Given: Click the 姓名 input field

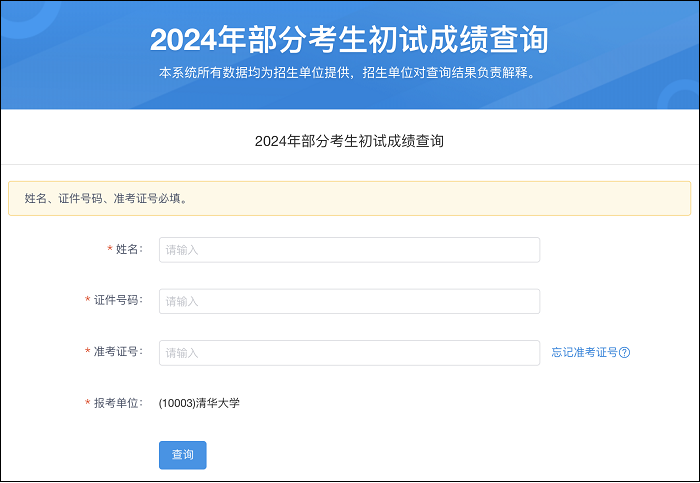Looking at the screenshot, I should 349,250.
